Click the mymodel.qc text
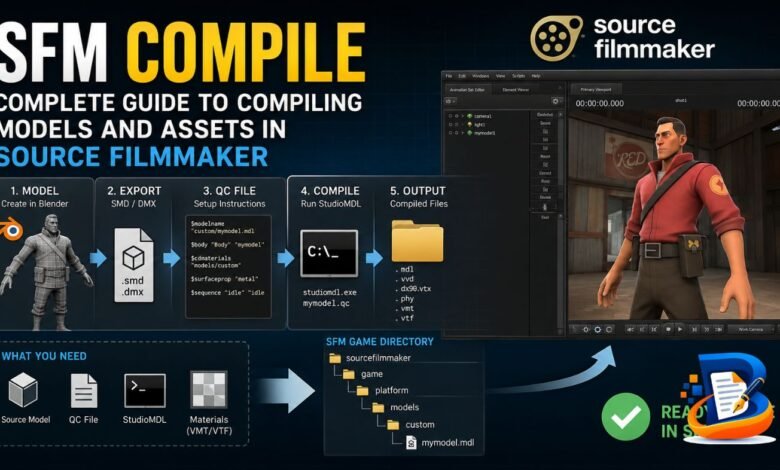780x470 pixels. click(x=326, y=303)
